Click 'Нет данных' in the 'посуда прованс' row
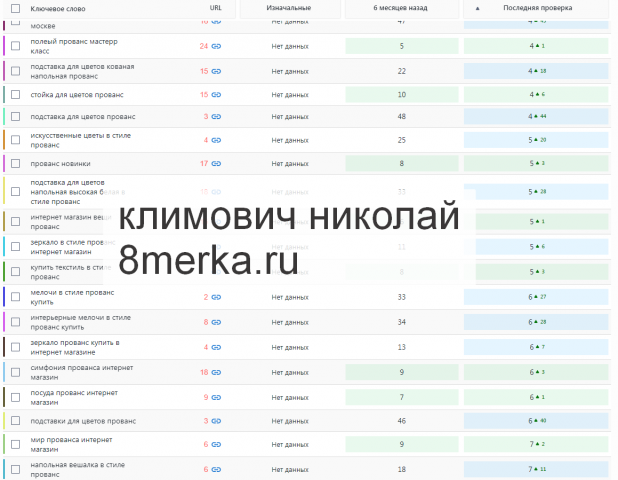This screenshot has width=618, height=480. click(x=290, y=398)
